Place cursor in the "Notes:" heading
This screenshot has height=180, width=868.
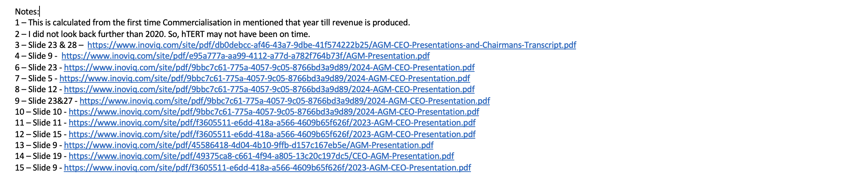26,12
